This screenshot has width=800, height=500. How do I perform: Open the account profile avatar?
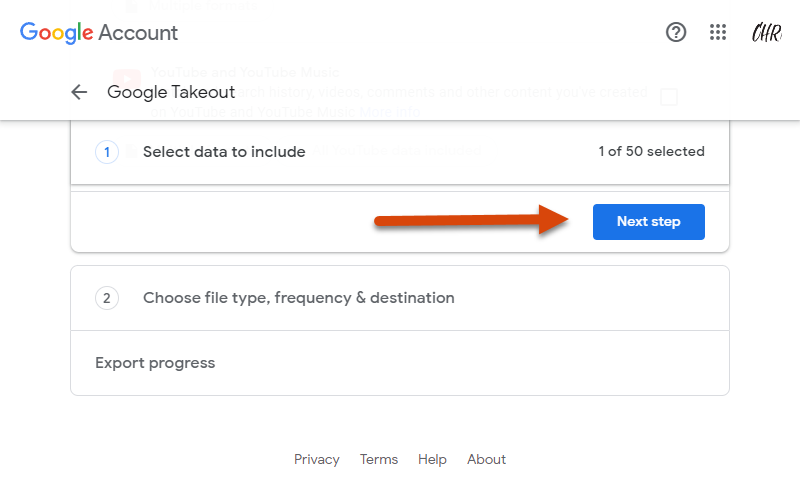766,33
